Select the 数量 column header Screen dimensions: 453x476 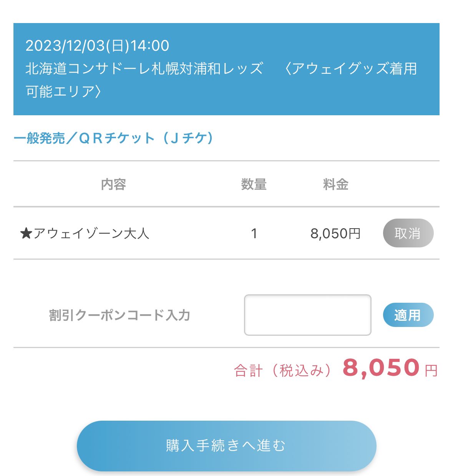[254, 184]
